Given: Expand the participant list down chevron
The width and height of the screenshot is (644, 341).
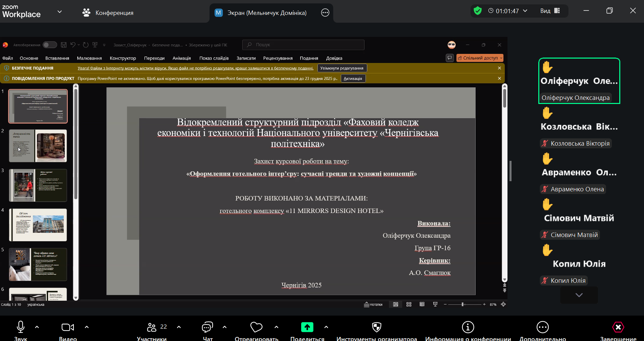Looking at the screenshot, I should (579, 295).
